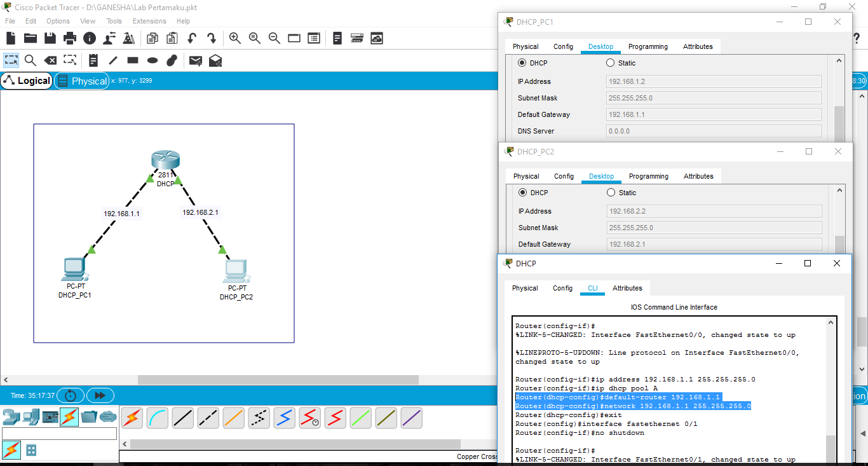This screenshot has width=868, height=466.
Task: Click Fast Forward Time button
Action: [100, 395]
